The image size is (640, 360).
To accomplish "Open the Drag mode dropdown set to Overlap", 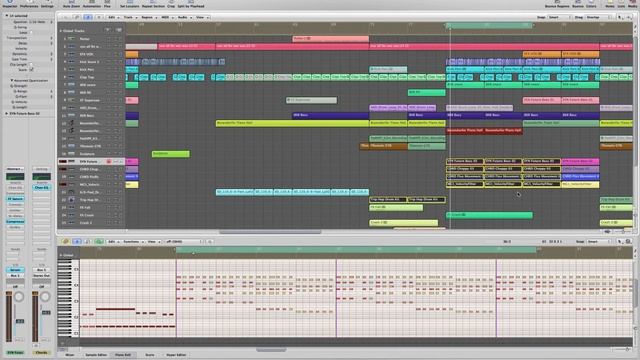I will (597, 17).
